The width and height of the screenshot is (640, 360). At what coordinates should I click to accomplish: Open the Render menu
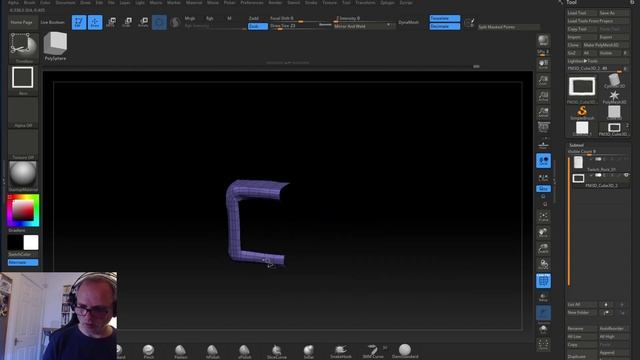tap(275, 2)
